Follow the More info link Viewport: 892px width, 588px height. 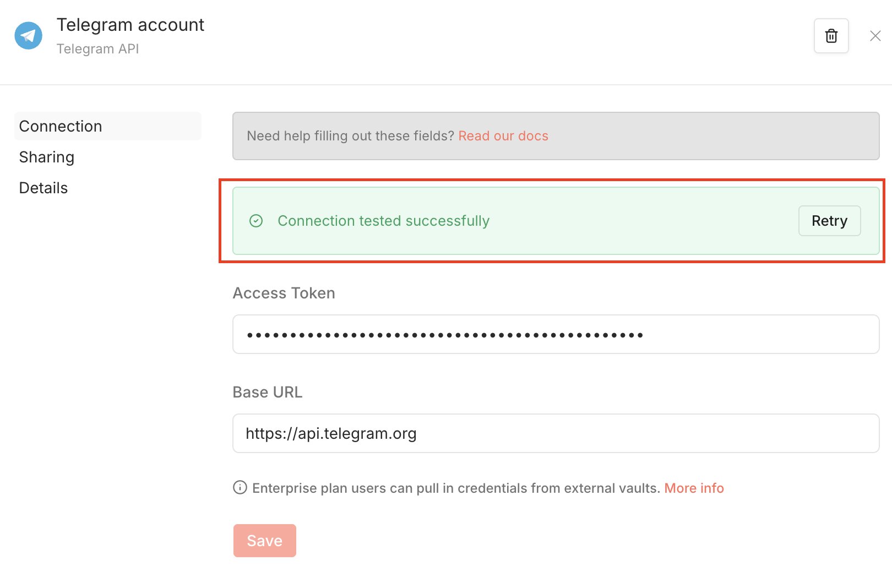(x=694, y=488)
